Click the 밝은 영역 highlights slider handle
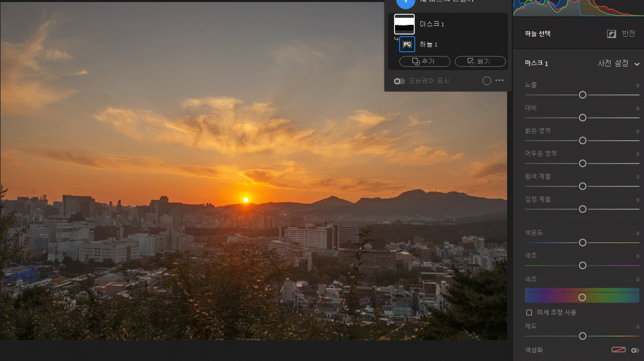 (583, 141)
